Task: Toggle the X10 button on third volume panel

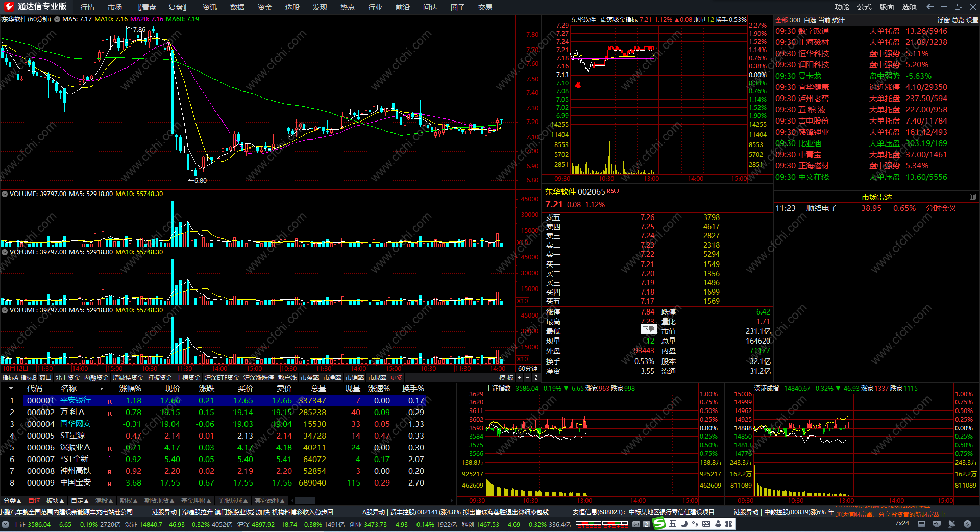Action: (523, 359)
